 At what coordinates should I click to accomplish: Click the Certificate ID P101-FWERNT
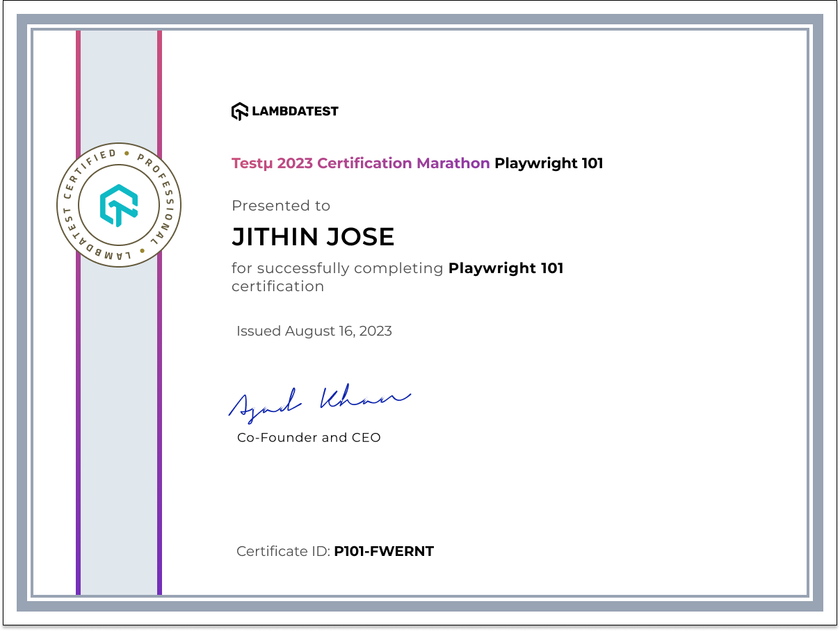coord(384,550)
